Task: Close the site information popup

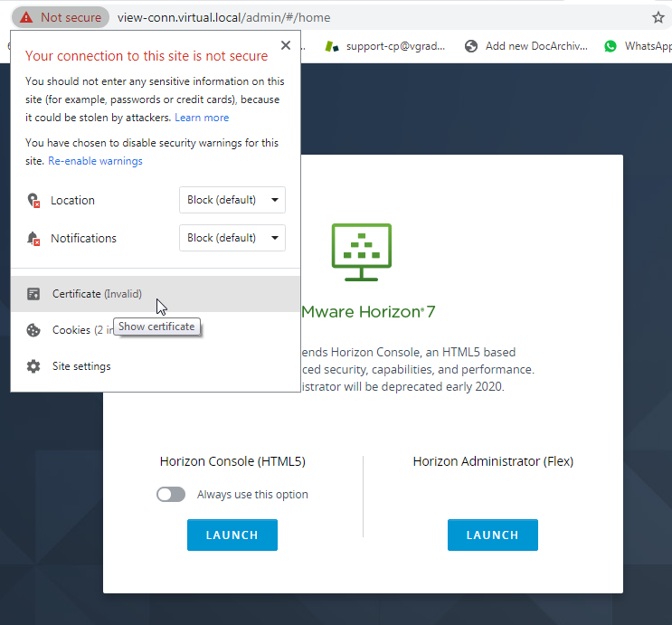Action: 286,45
